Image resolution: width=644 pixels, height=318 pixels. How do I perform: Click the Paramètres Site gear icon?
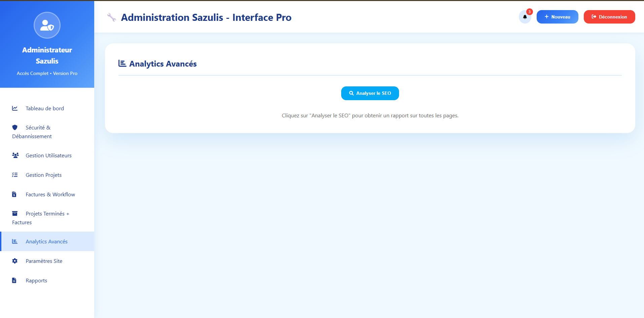click(x=15, y=261)
